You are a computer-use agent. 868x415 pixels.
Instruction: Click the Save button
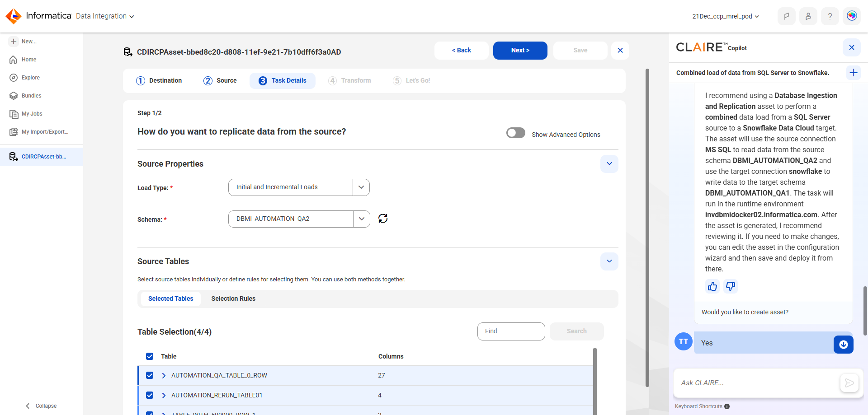[580, 51]
